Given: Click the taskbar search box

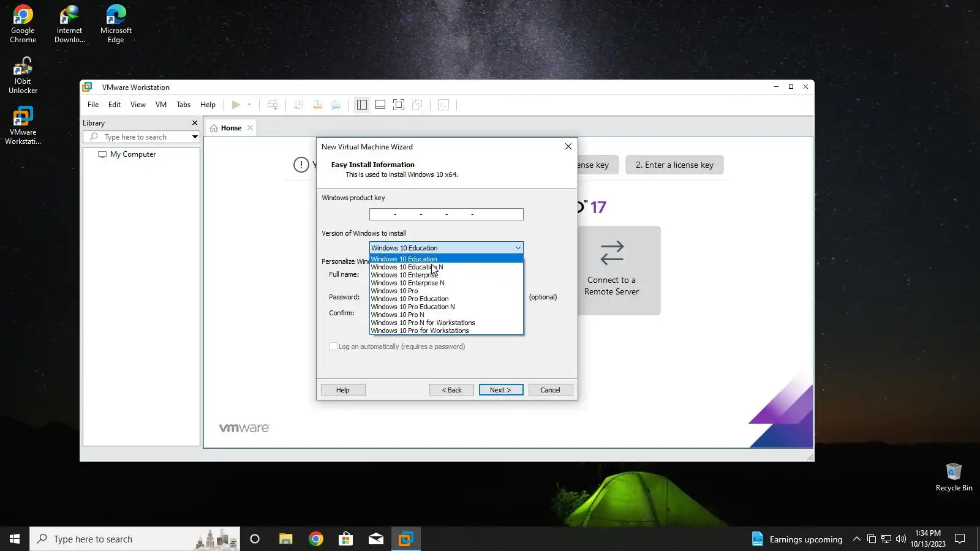Looking at the screenshot, I should (135, 539).
